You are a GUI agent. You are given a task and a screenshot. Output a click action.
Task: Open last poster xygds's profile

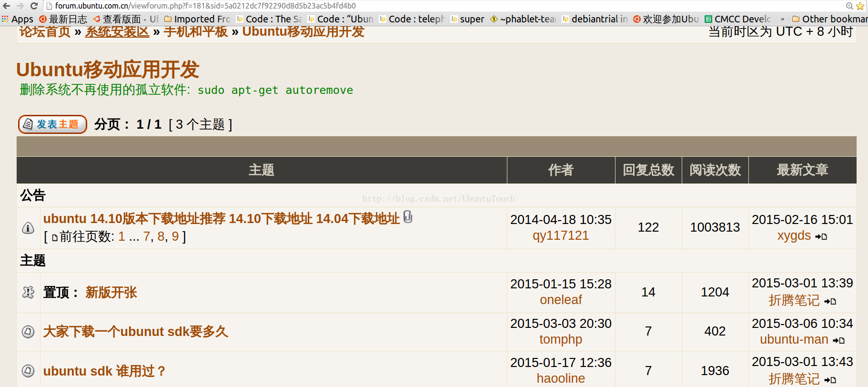[x=794, y=235]
